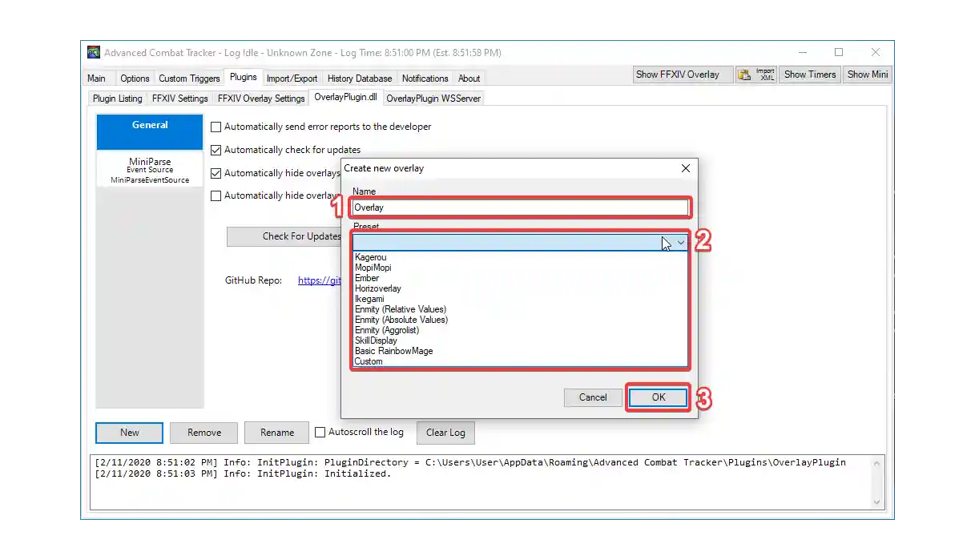Disable automatically check for updates
This screenshot has height=560, width=975.
tap(216, 150)
